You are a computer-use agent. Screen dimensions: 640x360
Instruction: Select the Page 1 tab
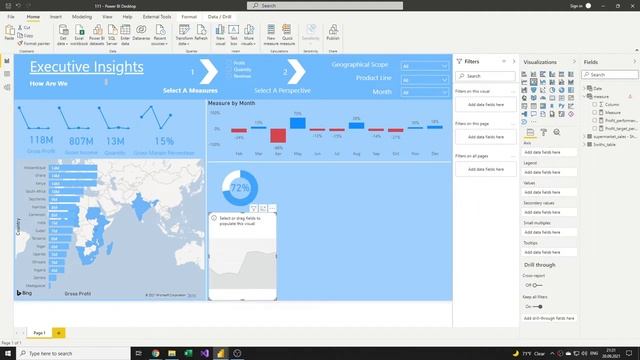39,333
